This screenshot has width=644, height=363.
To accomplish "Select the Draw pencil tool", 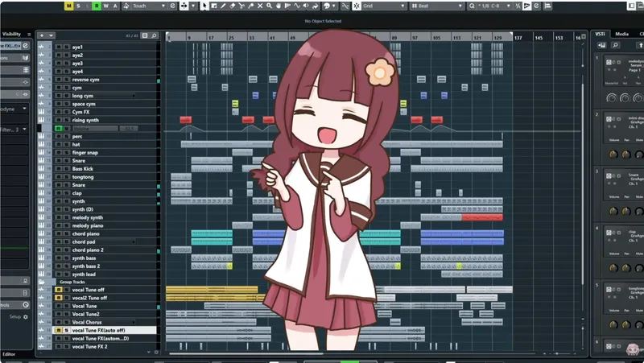I will [x=223, y=6].
